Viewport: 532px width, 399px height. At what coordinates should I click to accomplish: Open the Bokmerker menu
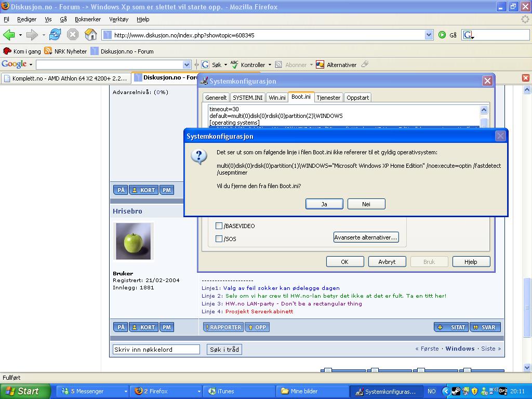click(88, 19)
